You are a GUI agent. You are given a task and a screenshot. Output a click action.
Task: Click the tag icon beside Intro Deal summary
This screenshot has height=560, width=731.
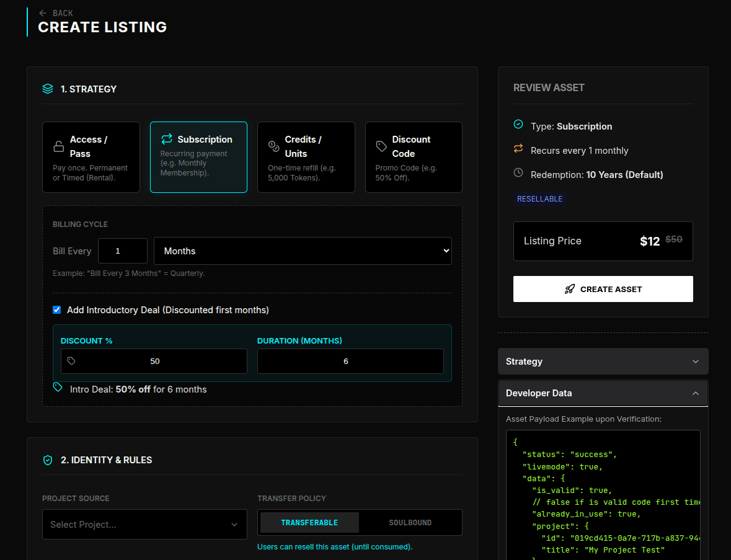click(57, 387)
